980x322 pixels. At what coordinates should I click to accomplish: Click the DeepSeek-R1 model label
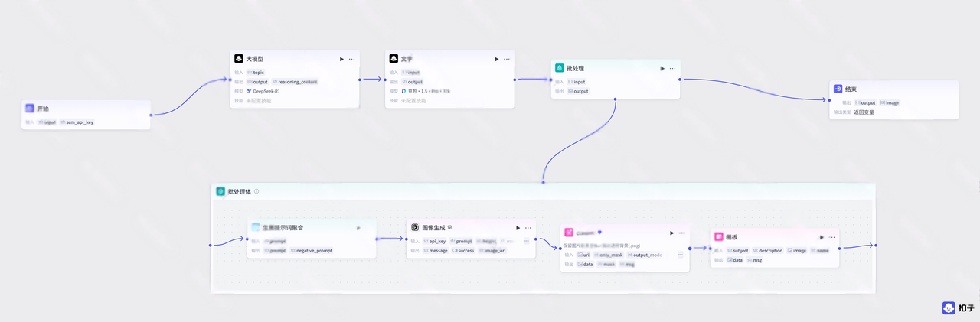267,91
